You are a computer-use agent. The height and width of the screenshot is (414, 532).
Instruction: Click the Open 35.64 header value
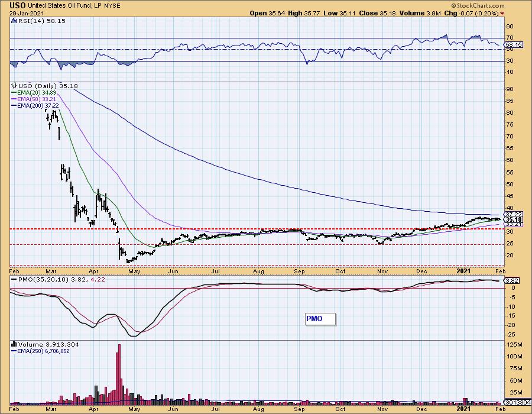[x=267, y=13]
